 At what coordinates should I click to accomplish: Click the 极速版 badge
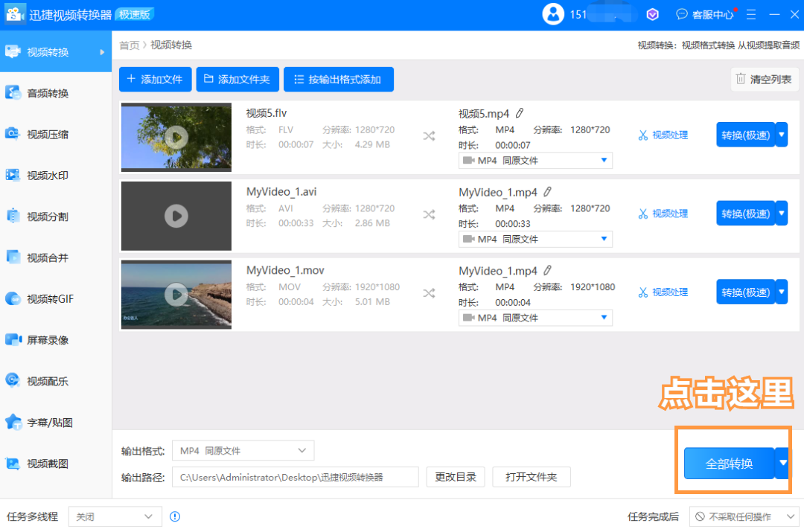coord(135,14)
